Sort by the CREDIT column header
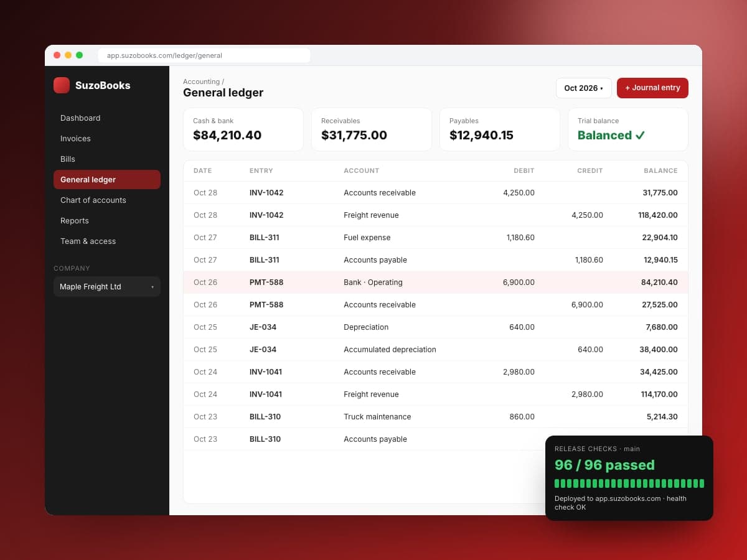747x560 pixels. (x=590, y=170)
